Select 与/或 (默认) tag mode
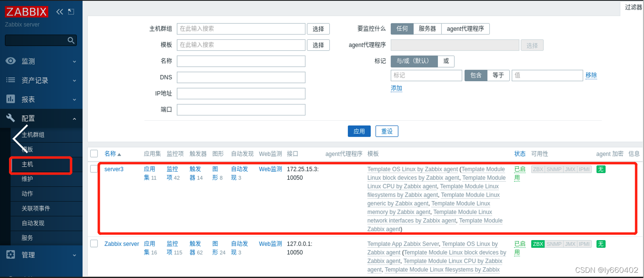The image size is (644, 278). [x=414, y=61]
